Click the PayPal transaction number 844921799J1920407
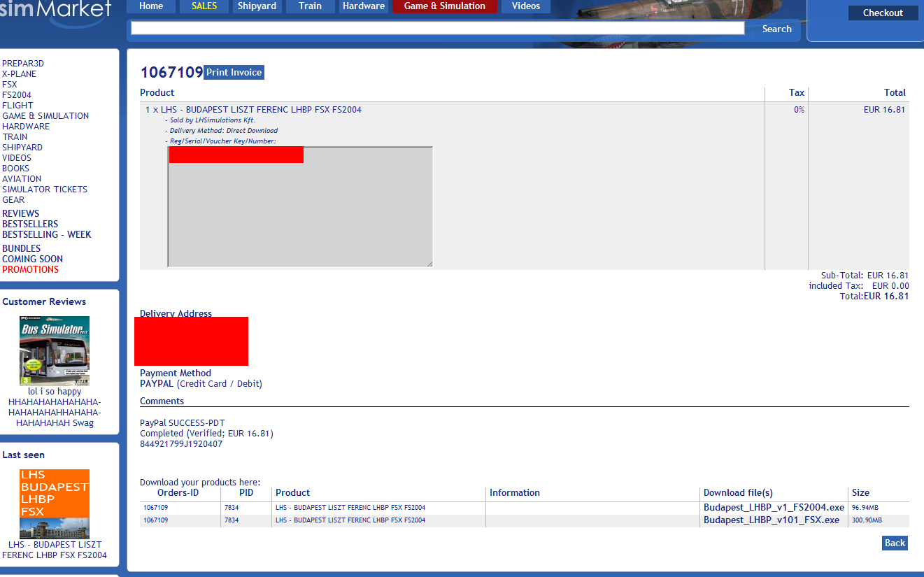 click(x=181, y=444)
